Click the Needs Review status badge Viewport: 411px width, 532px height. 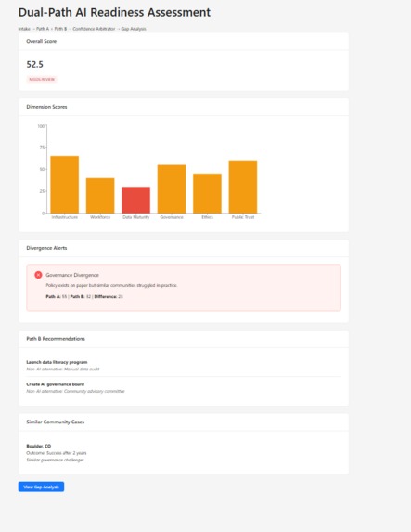(x=42, y=80)
